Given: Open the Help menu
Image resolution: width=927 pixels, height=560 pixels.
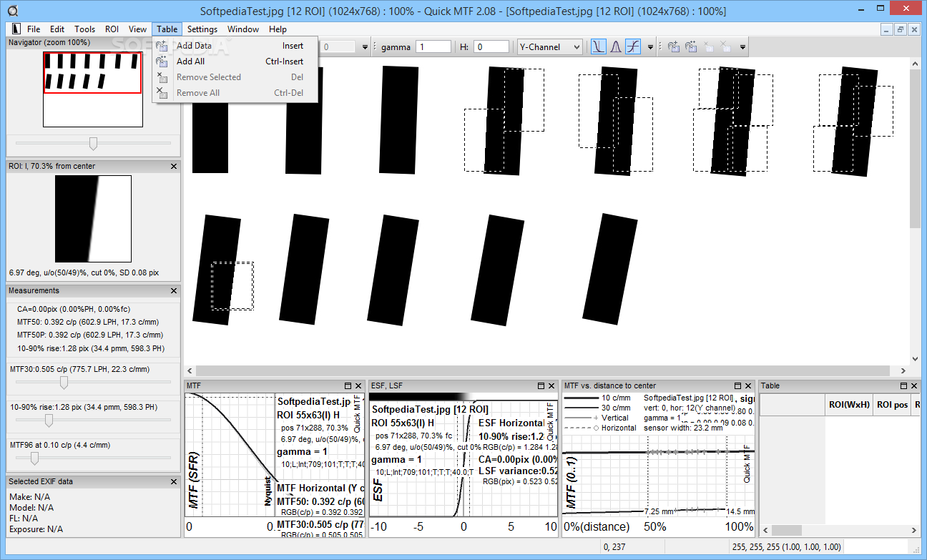Looking at the screenshot, I should (278, 29).
